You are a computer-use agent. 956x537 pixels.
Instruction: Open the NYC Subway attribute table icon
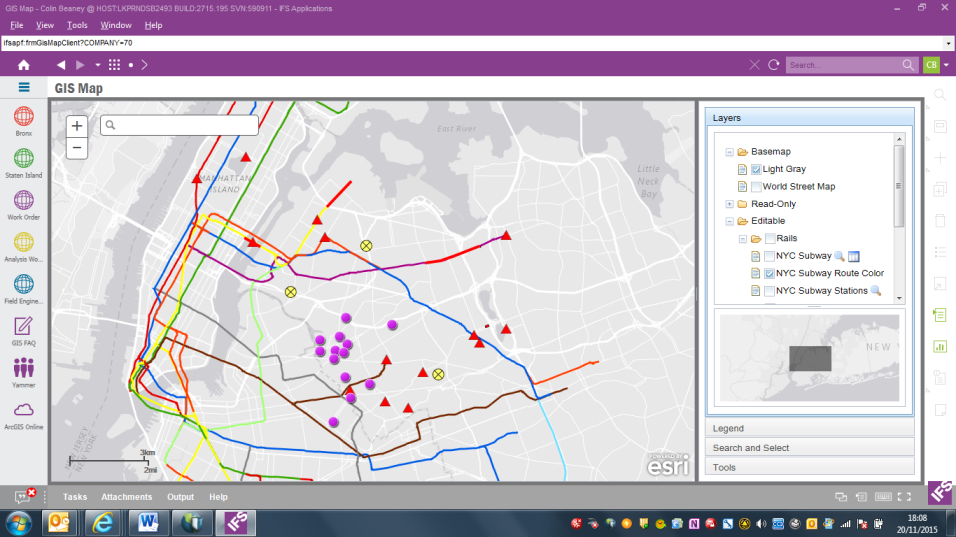pos(854,256)
